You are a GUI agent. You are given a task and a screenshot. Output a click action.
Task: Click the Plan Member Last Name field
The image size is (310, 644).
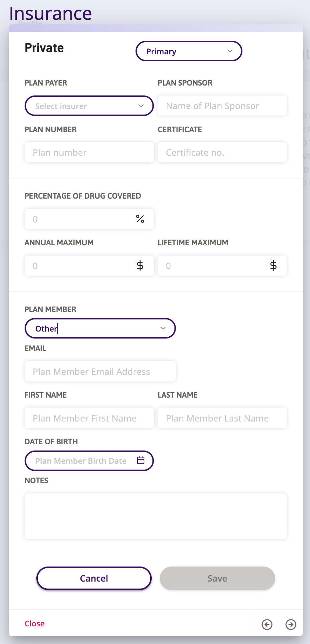[222, 418]
